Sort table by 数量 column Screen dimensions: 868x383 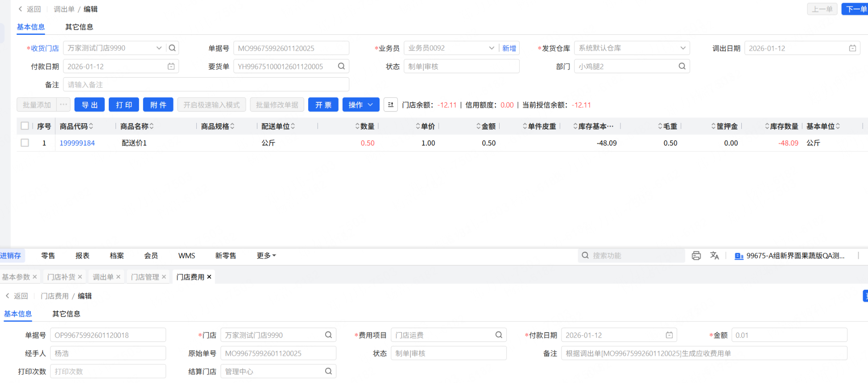coord(357,126)
